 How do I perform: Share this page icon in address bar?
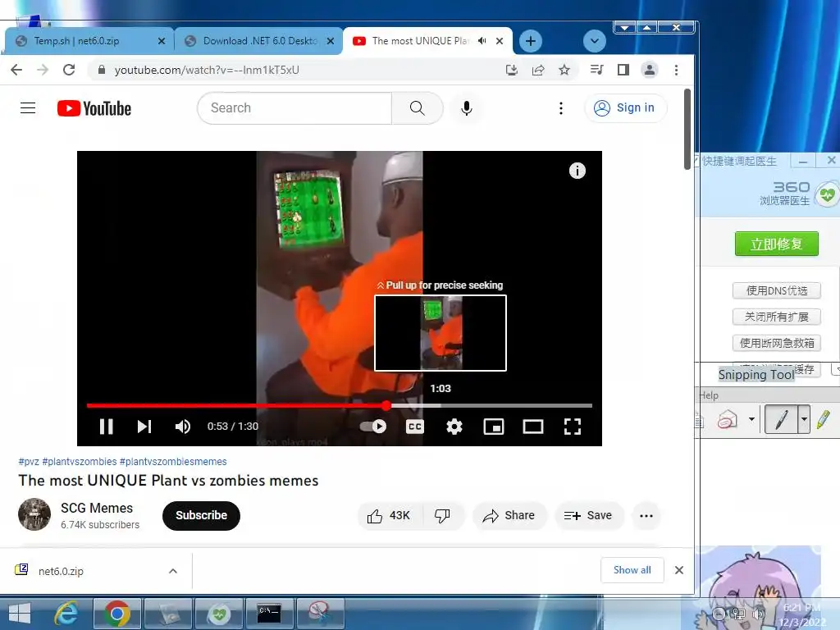click(x=538, y=70)
